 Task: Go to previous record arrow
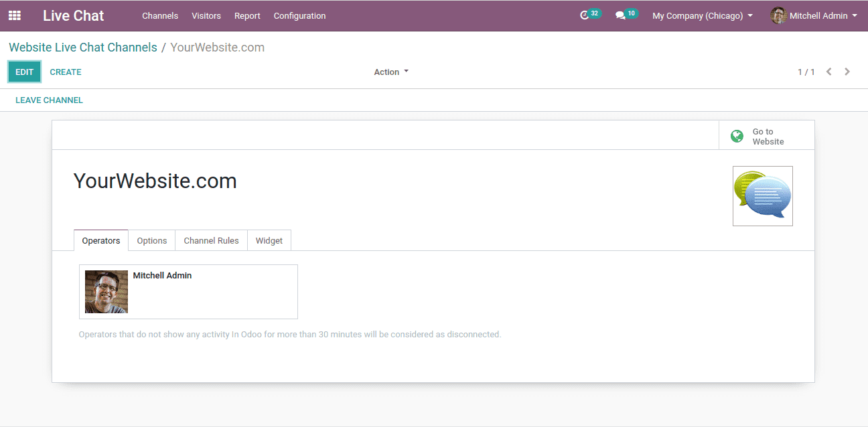pos(829,72)
